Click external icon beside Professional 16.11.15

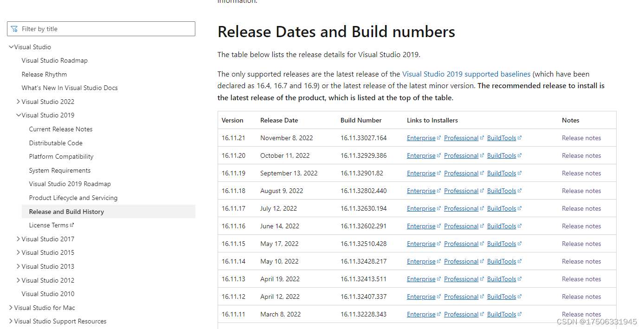[x=482, y=244]
